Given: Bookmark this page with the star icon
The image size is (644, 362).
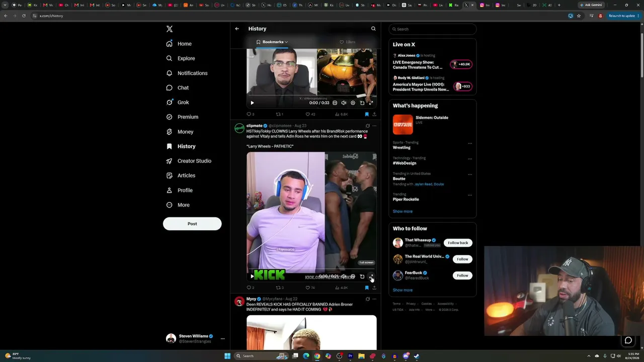Looking at the screenshot, I should tap(579, 16).
